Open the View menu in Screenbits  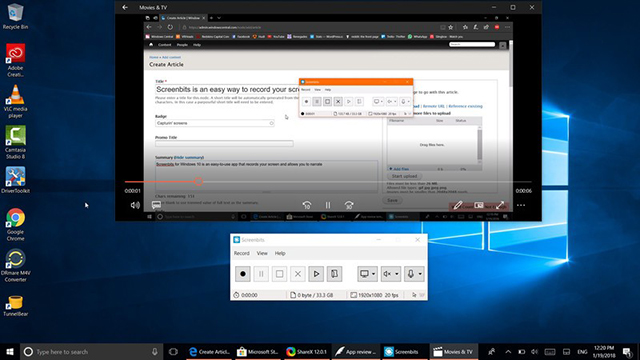point(262,253)
